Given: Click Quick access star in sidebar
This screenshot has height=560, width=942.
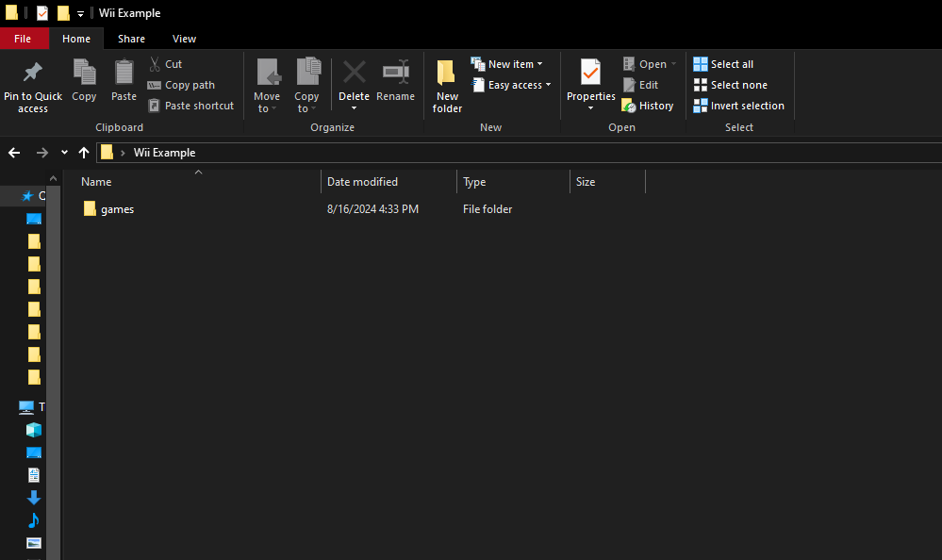Looking at the screenshot, I should pyautogui.click(x=27, y=196).
